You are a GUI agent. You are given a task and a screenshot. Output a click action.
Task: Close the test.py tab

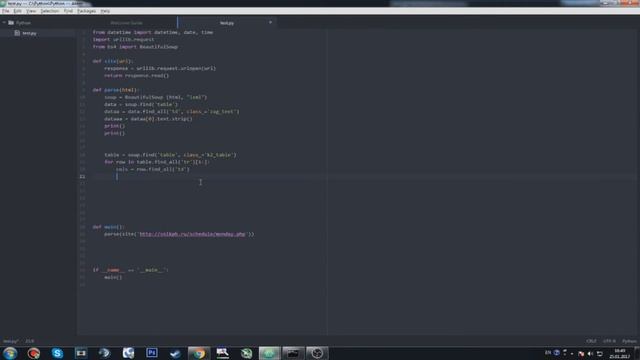pos(270,22)
